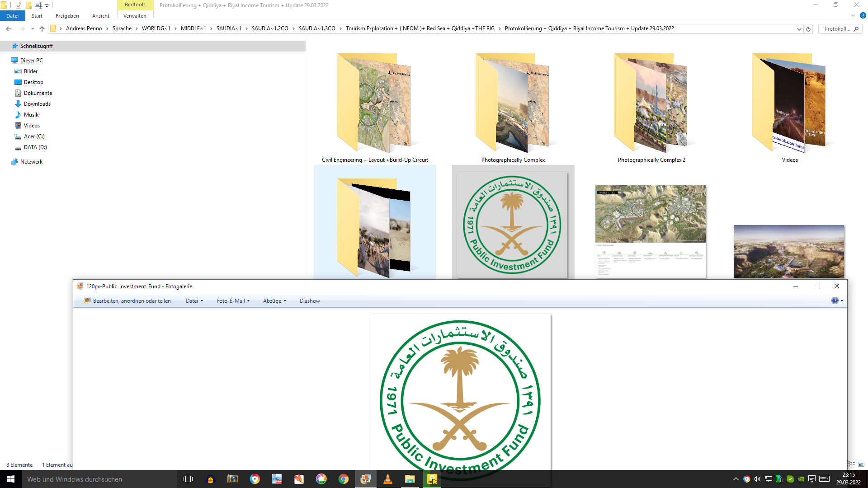The image size is (868, 488).
Task: Open the volume control tray icon
Action: (757, 479)
